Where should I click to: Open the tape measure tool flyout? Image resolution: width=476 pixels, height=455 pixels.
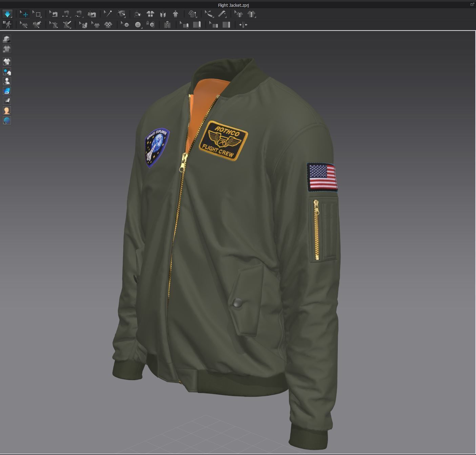tap(226, 18)
